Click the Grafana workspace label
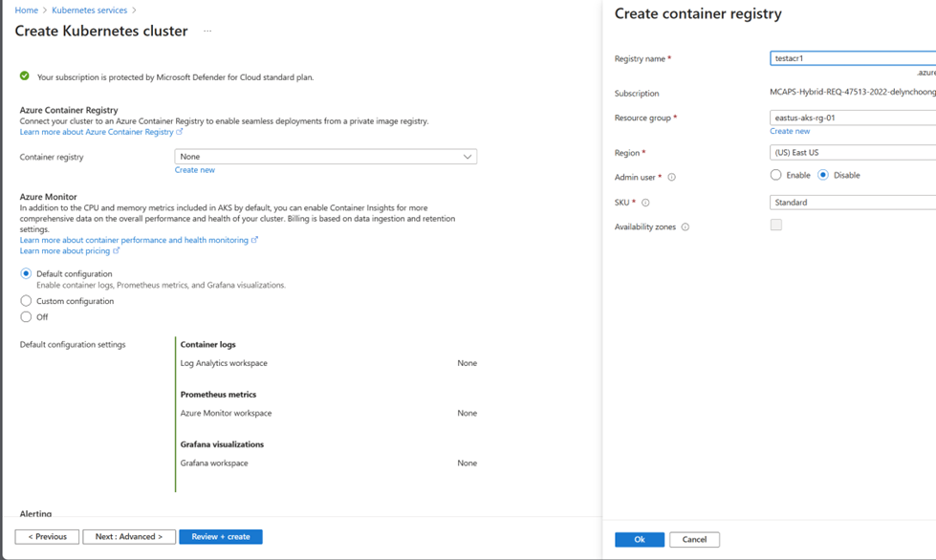The image size is (936, 560). pos(214,463)
